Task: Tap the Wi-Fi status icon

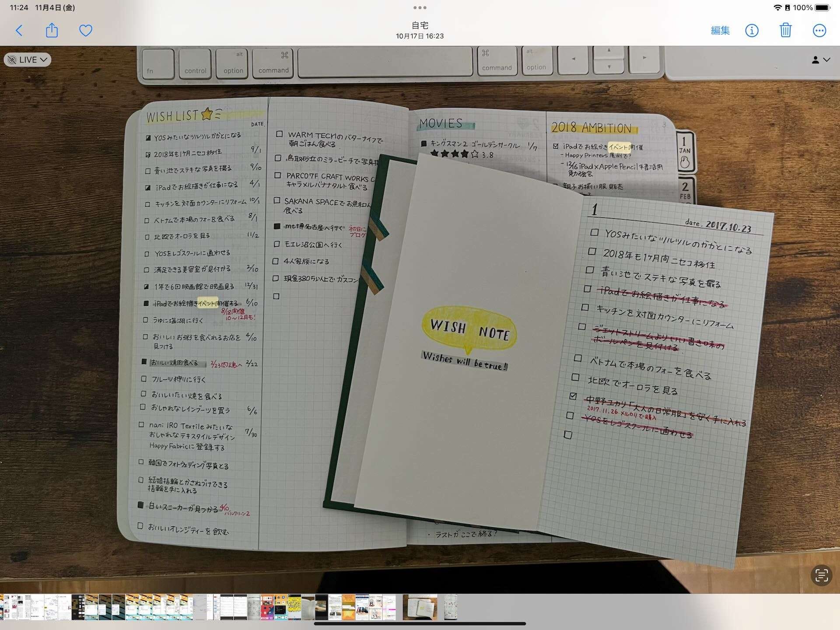Action: point(777,7)
